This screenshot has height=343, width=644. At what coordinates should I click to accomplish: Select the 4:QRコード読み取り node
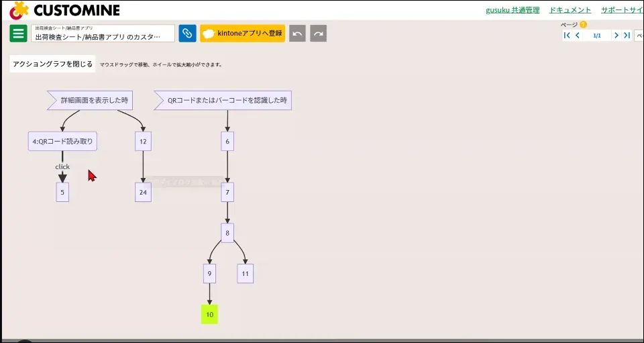63,142
